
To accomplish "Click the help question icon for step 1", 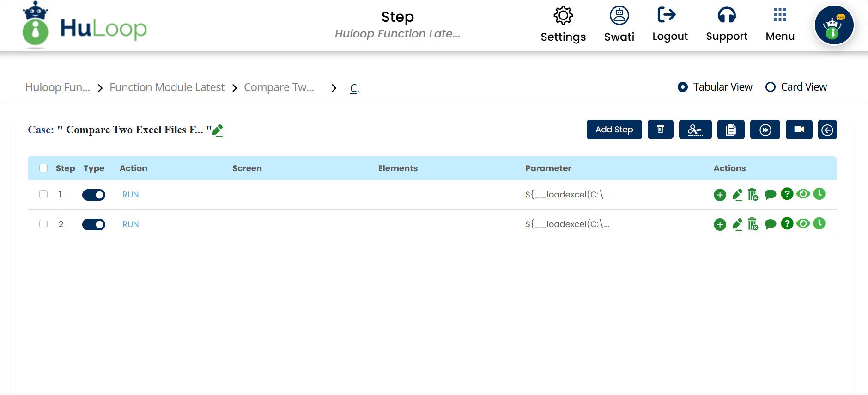I will [x=787, y=194].
